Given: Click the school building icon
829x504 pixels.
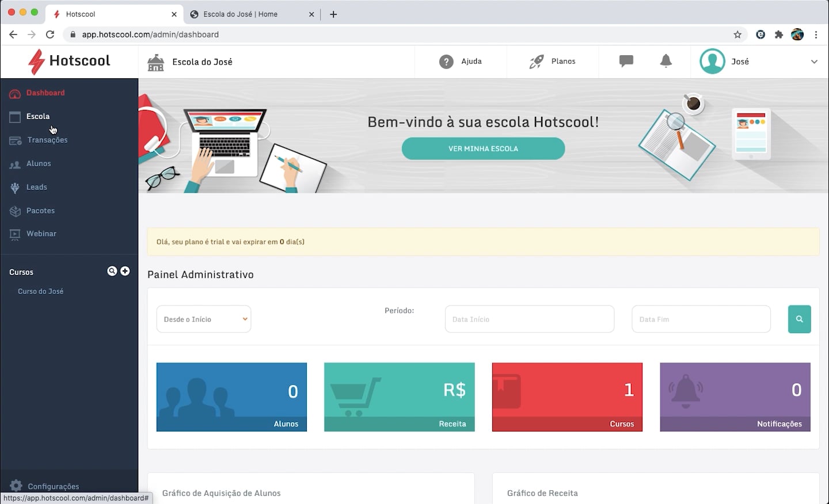Looking at the screenshot, I should pyautogui.click(x=155, y=62).
